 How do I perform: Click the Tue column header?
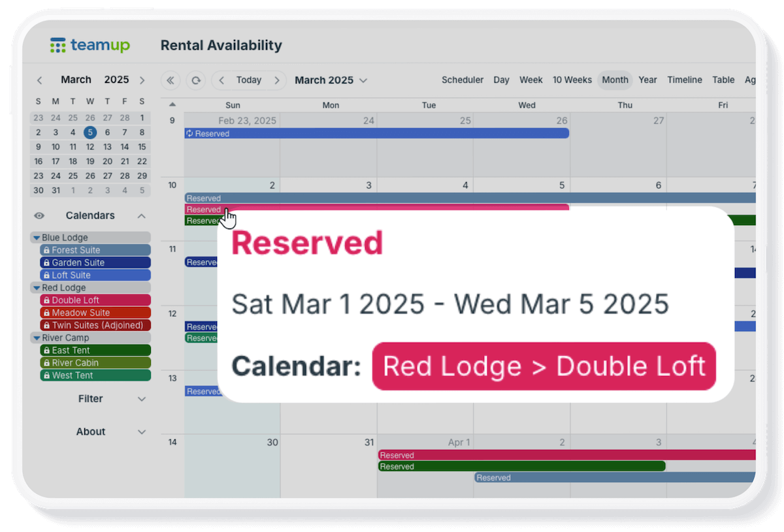pyautogui.click(x=429, y=105)
